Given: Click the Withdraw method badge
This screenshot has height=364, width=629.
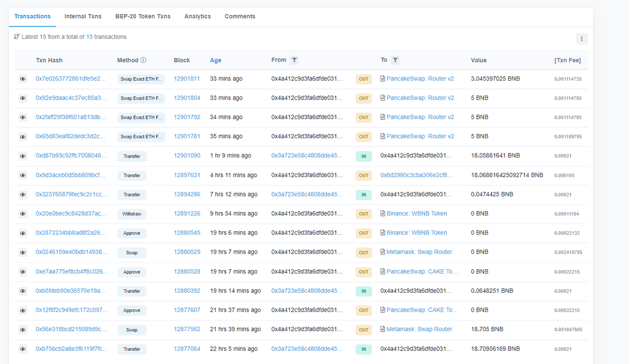Looking at the screenshot, I should pos(132,214).
